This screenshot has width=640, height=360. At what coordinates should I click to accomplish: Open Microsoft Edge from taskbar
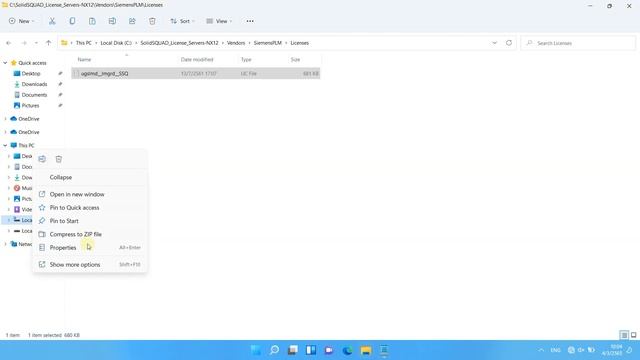tap(347, 350)
